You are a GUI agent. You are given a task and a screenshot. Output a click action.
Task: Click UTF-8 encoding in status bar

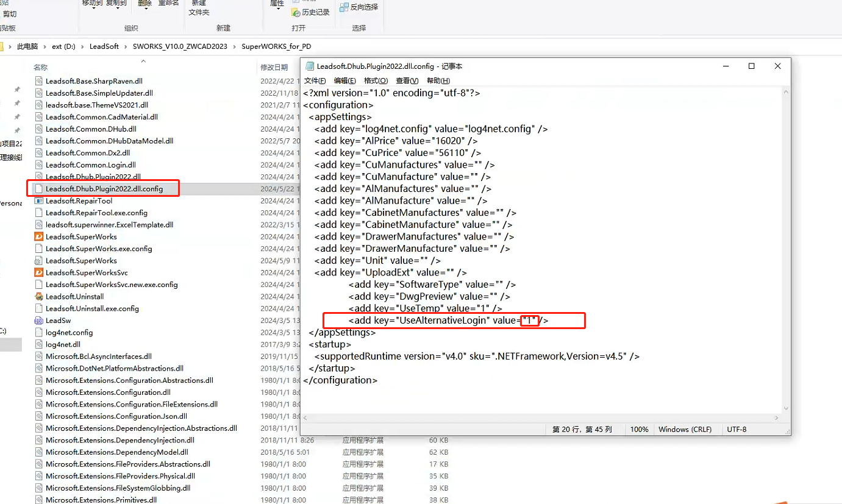point(737,430)
